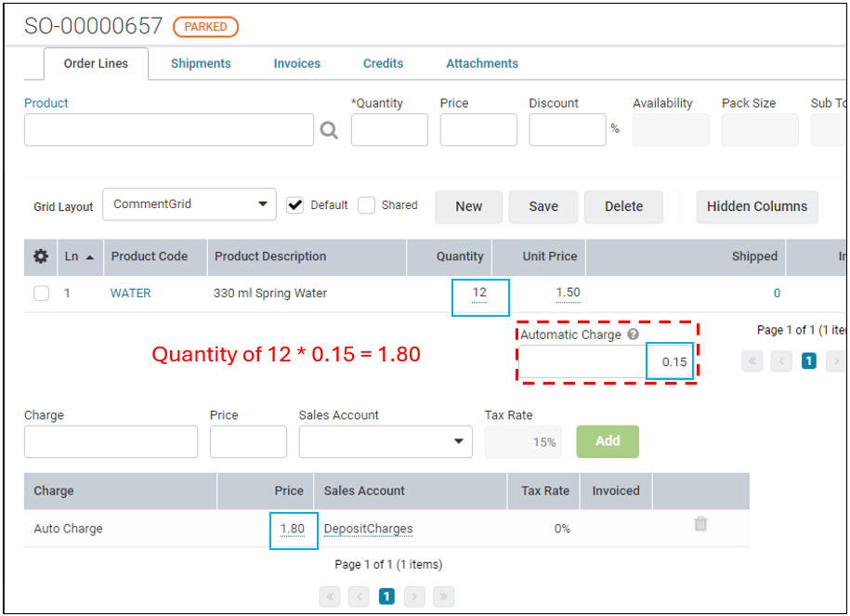Click the first-page arrow beside page 1 of items
This screenshot has width=850, height=616.
(x=753, y=360)
